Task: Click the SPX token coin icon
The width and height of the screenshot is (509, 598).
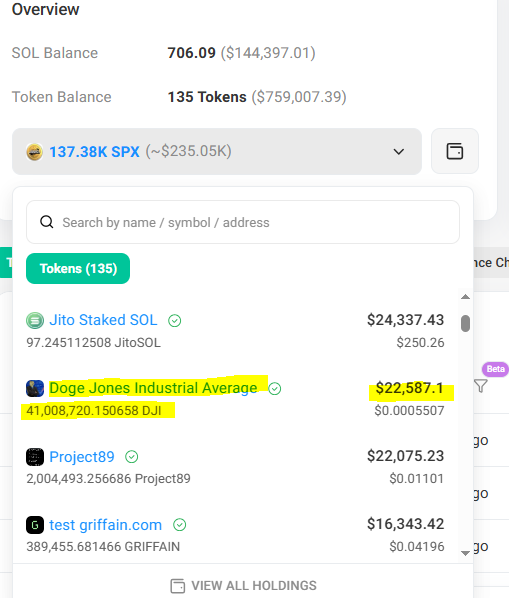Action: (34, 152)
